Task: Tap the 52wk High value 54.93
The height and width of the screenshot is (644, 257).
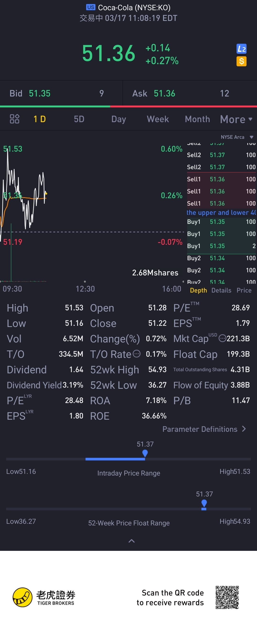Action: coord(157,369)
